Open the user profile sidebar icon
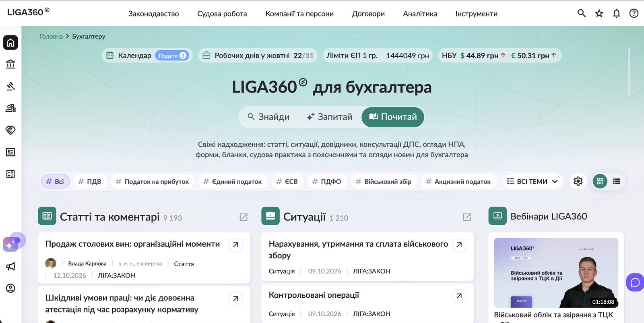The height and width of the screenshot is (323, 644). click(x=10, y=288)
